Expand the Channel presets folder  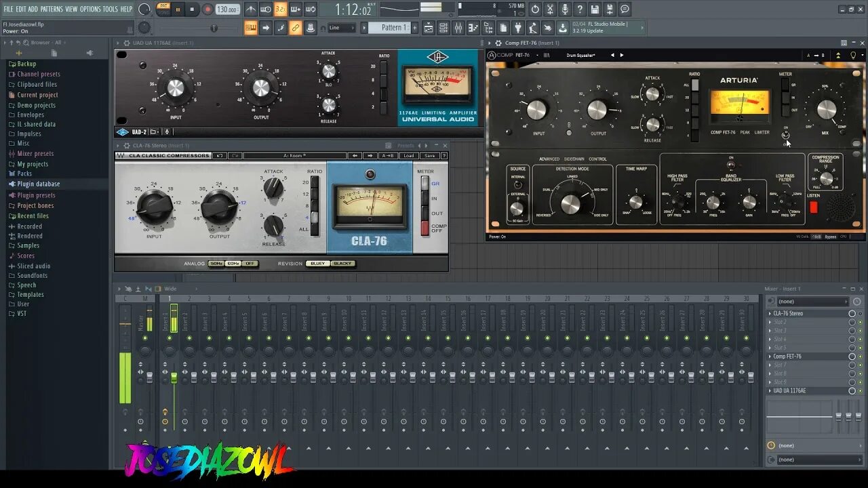tap(39, 74)
